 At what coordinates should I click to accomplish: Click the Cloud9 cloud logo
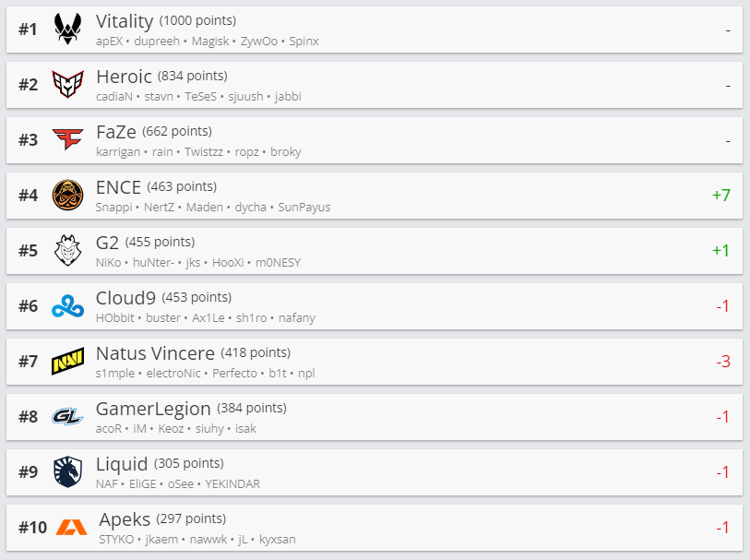pyautogui.click(x=67, y=306)
